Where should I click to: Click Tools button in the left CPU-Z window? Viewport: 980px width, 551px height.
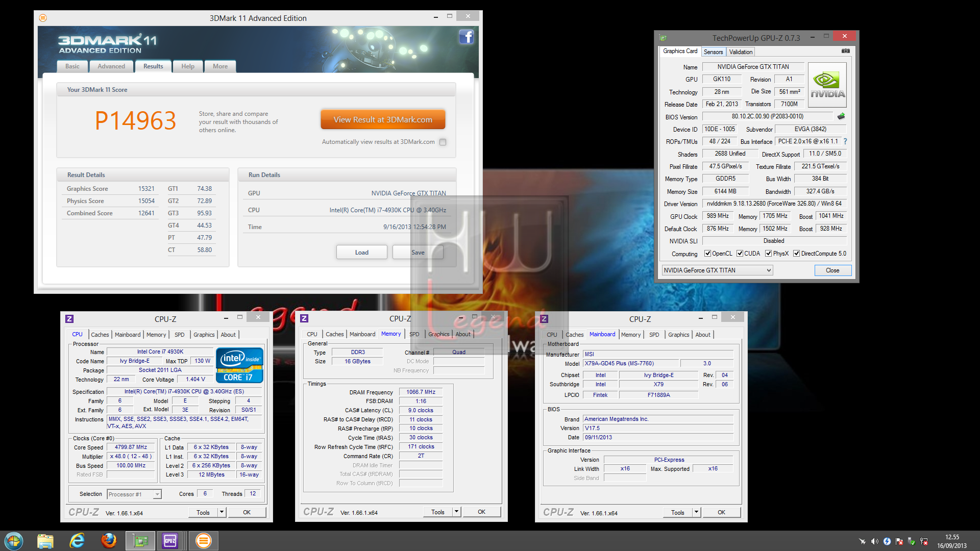[x=203, y=512]
